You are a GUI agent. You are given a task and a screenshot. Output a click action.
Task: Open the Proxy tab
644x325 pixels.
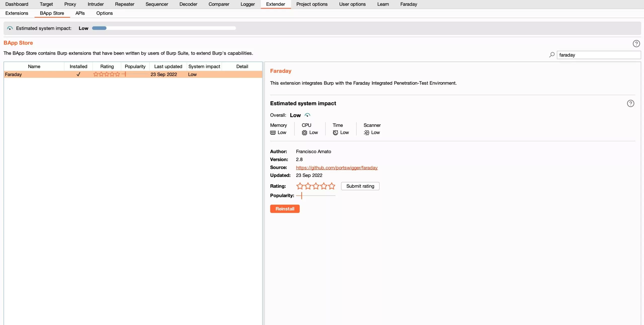pyautogui.click(x=70, y=4)
